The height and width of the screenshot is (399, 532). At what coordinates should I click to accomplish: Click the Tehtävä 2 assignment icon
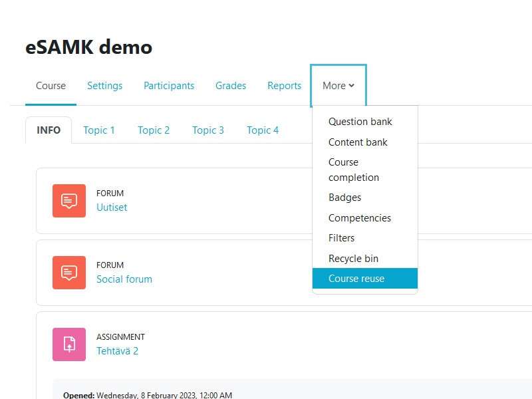click(x=69, y=344)
